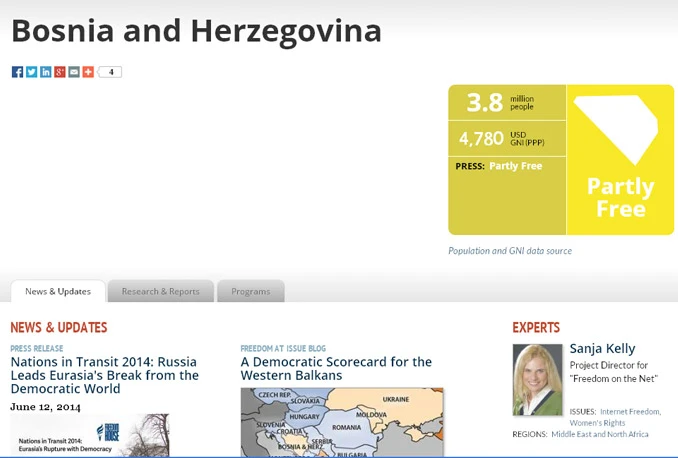Open Sanja Kelly expert profile name
This screenshot has width=678, height=458.
point(602,349)
